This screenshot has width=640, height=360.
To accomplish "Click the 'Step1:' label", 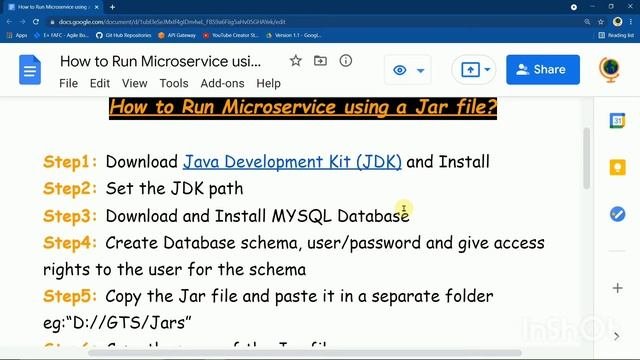I will [x=70, y=162].
